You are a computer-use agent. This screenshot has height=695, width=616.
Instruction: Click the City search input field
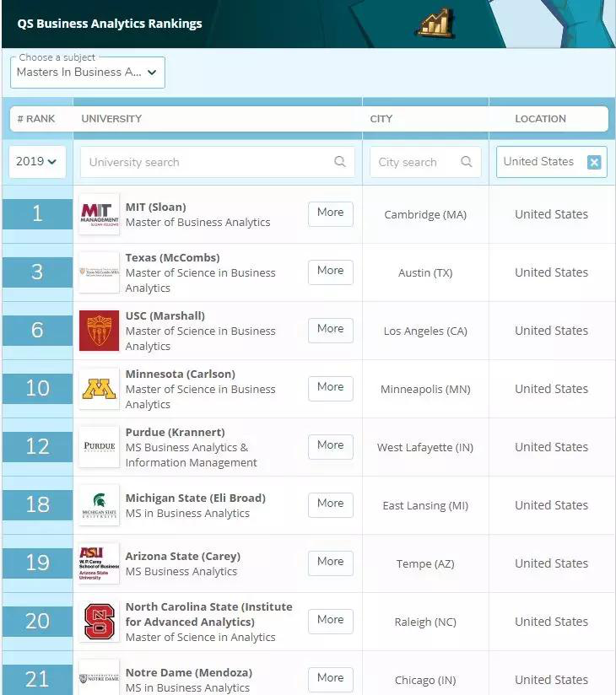point(425,162)
